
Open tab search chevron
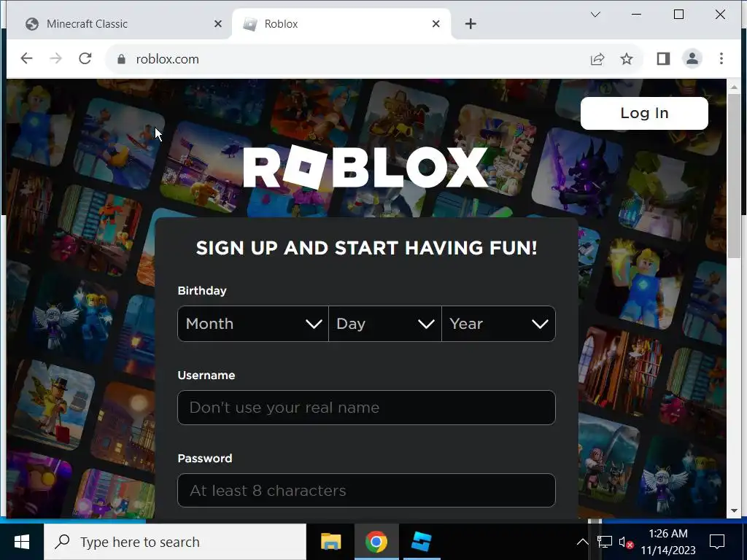click(x=595, y=15)
